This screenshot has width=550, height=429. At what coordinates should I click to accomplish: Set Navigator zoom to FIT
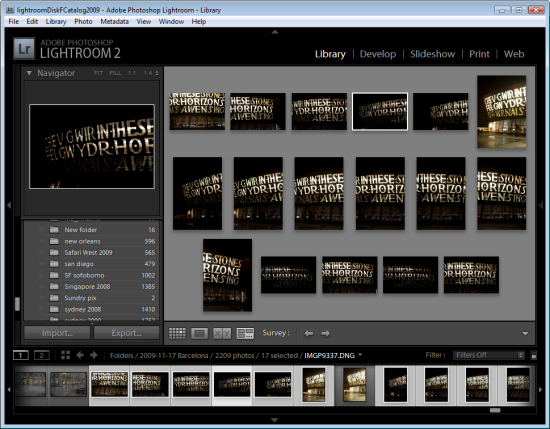(99, 73)
